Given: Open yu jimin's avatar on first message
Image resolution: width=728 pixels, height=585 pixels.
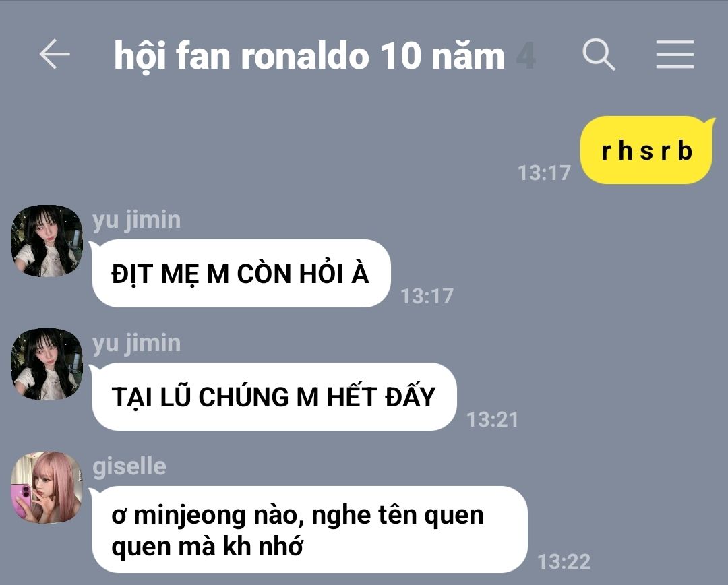Looking at the screenshot, I should 47,241.
